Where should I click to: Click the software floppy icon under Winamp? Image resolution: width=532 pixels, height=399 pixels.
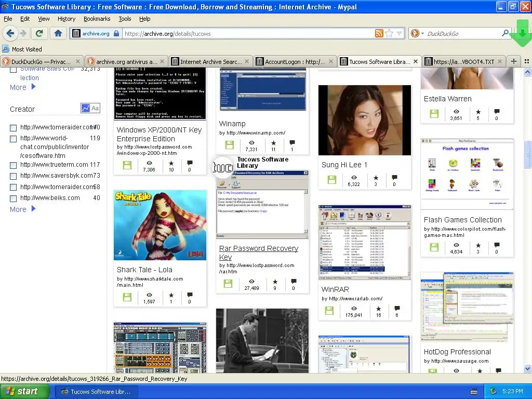pos(229,145)
